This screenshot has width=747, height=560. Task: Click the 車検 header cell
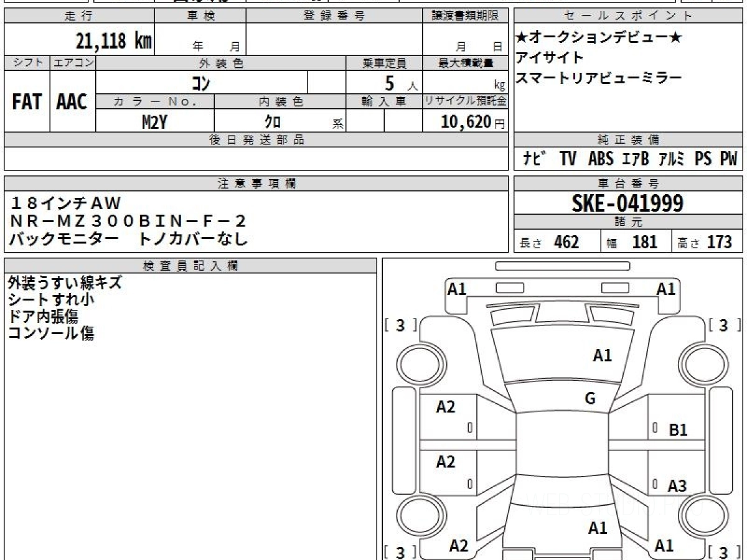[200, 16]
